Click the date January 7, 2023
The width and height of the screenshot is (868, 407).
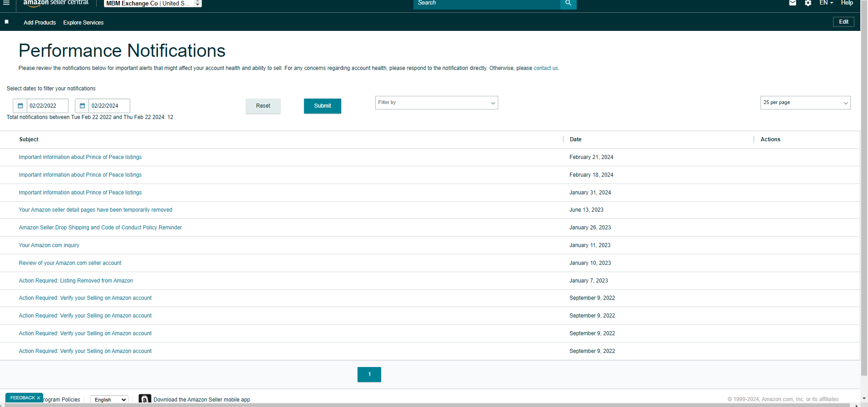tap(588, 281)
